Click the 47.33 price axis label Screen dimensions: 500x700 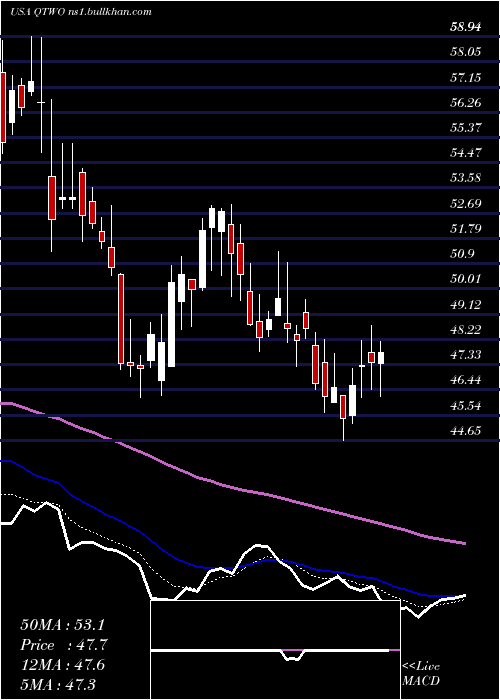466,355
